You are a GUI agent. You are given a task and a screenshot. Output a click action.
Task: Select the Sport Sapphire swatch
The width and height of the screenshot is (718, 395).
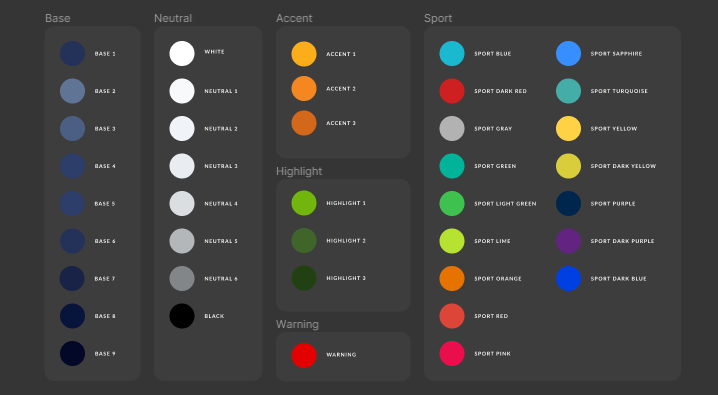568,54
